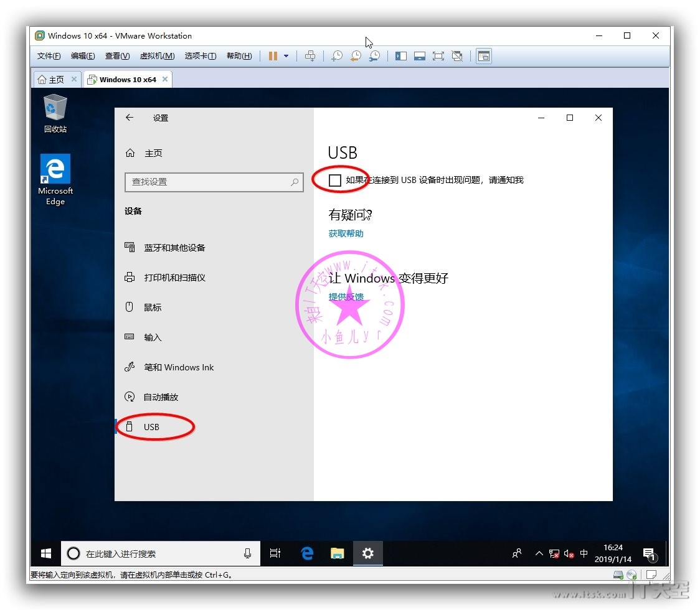The width and height of the screenshot is (700, 610).
Task: Click the VMware status bar message log icon
Action: click(x=651, y=575)
